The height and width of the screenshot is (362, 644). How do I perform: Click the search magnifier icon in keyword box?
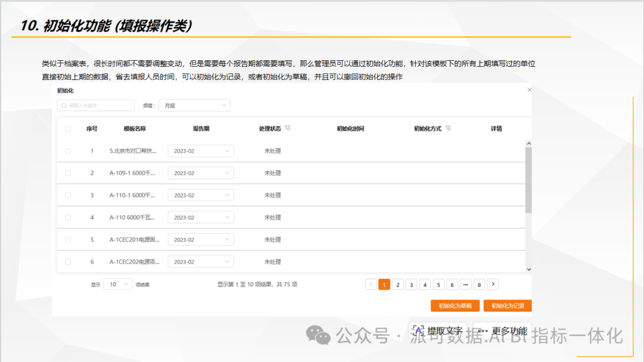tap(64, 106)
